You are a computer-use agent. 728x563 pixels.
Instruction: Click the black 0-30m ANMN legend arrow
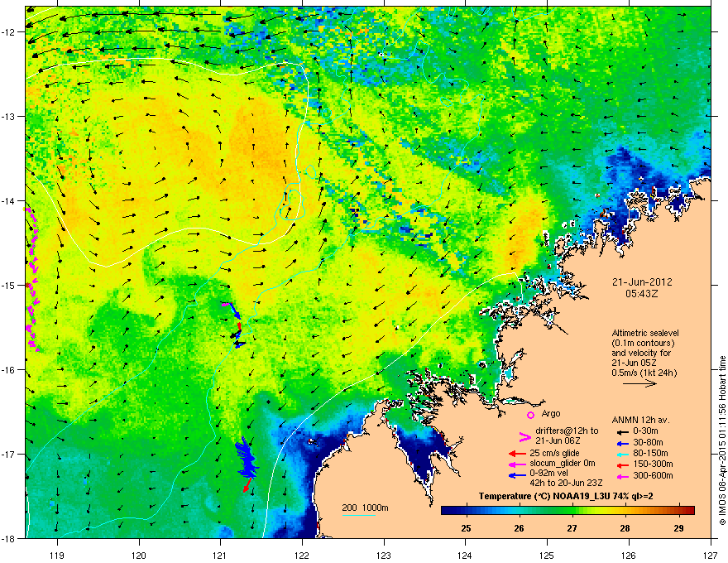click(621, 431)
